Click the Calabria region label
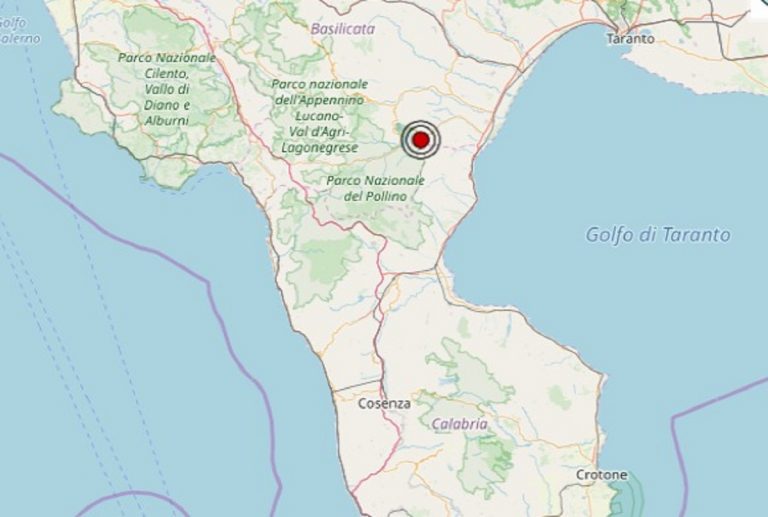This screenshot has width=768, height=517. (x=459, y=424)
